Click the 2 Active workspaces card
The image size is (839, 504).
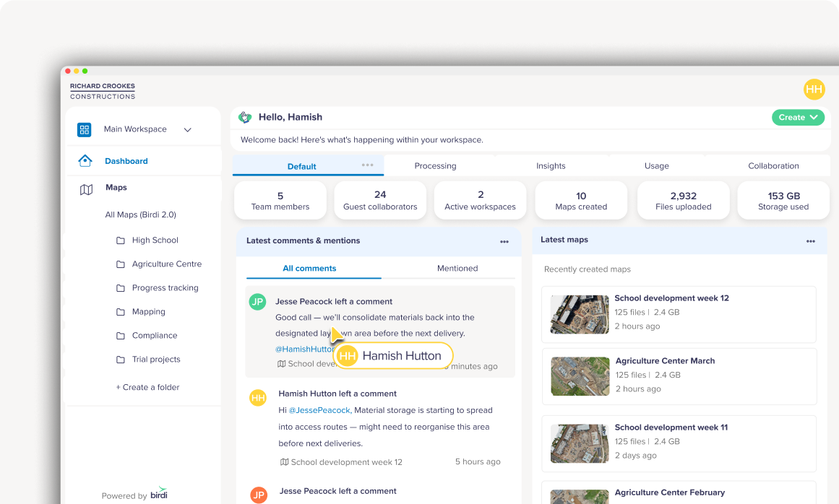point(480,201)
